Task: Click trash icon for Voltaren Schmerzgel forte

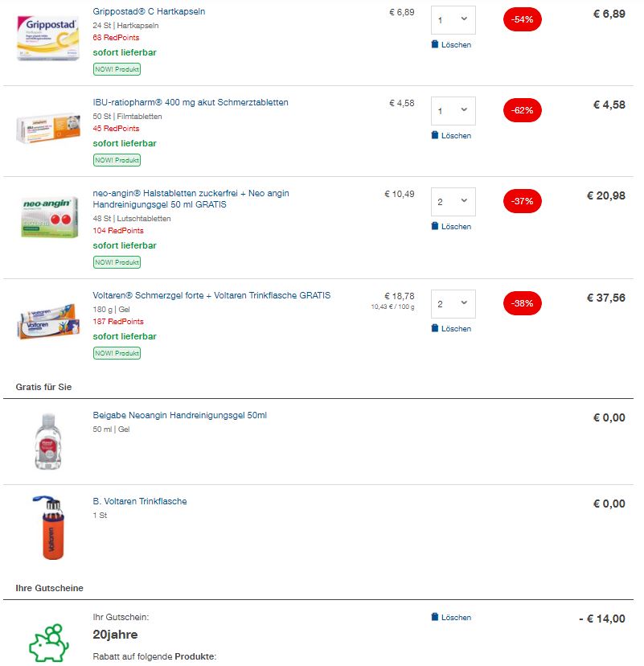Action: pos(435,328)
